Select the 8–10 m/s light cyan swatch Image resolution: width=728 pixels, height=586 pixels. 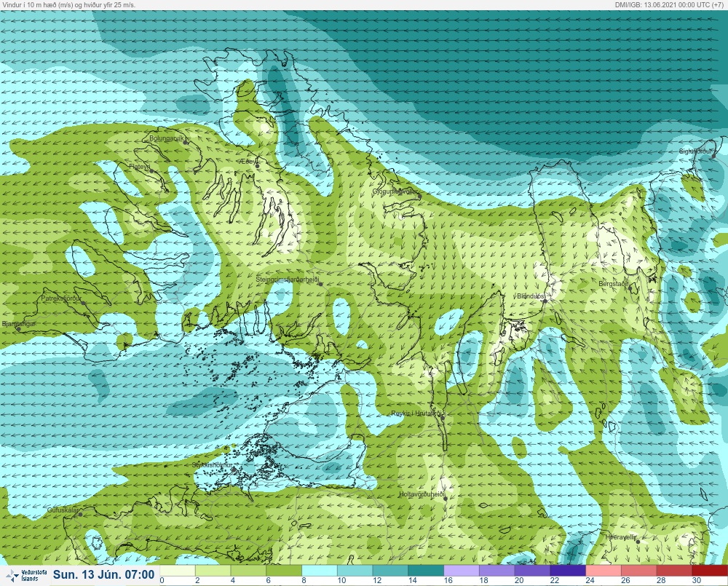[x=320, y=571]
